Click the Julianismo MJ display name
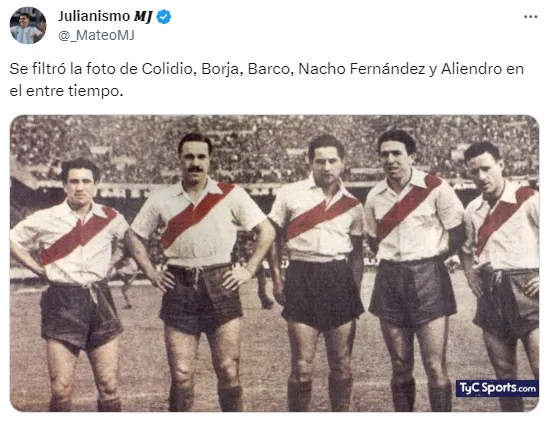 [x=105, y=16]
